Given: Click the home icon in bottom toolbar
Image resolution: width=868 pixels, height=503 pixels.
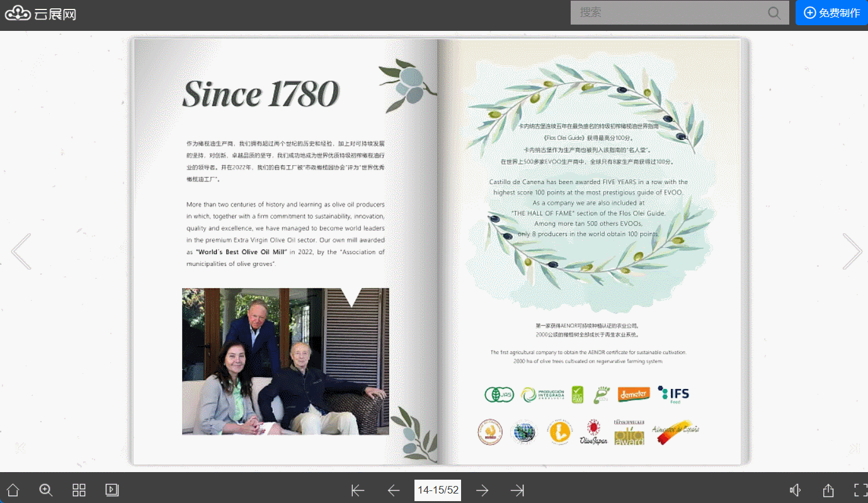Looking at the screenshot, I should (13, 490).
